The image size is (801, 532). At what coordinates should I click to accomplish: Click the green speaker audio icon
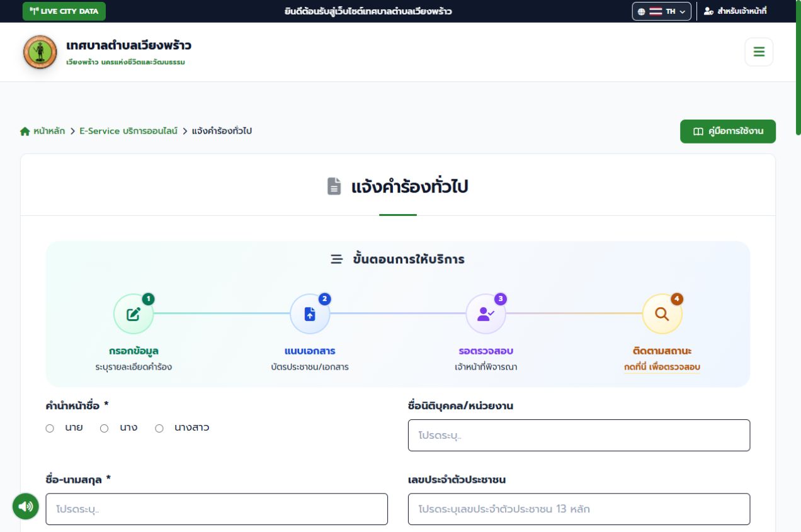point(26,506)
